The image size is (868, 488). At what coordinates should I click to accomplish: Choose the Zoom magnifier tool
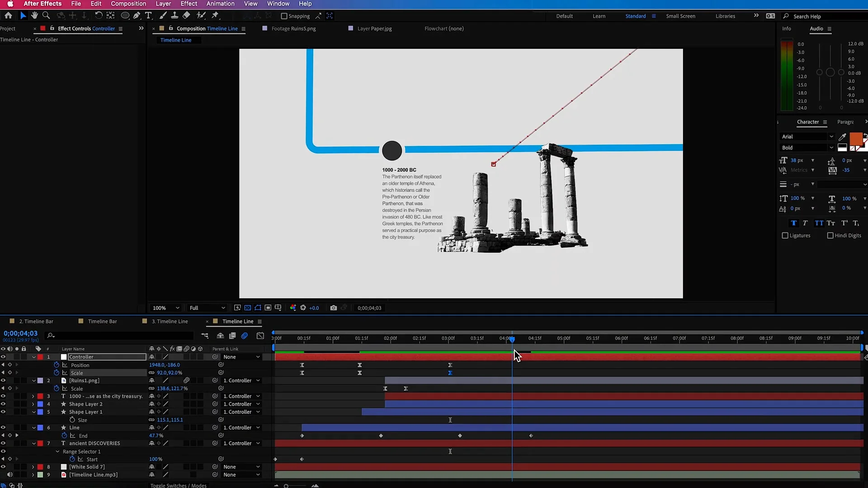[x=46, y=15]
